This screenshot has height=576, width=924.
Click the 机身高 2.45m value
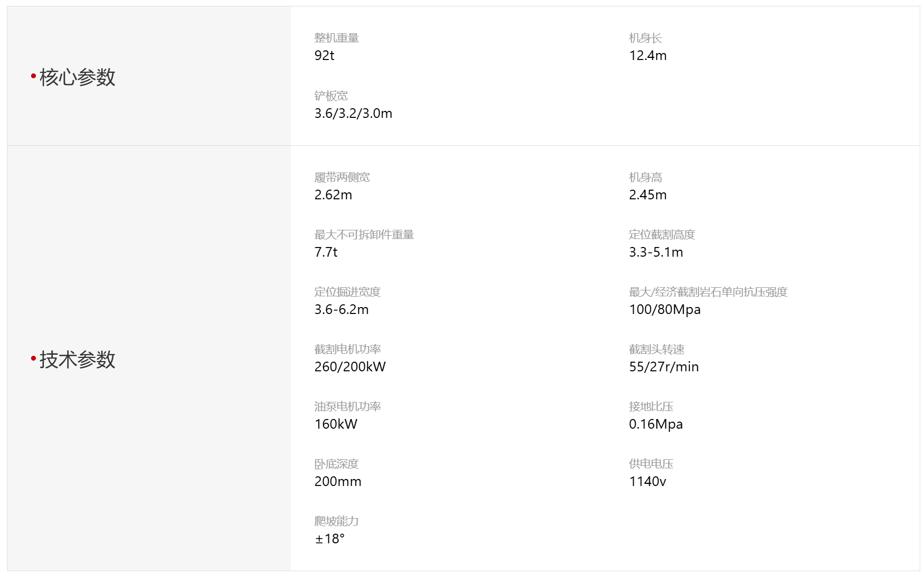point(648,195)
